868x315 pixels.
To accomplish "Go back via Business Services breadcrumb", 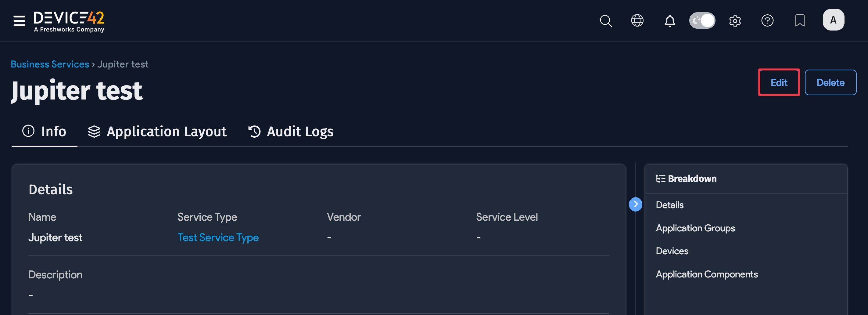I will pos(49,64).
